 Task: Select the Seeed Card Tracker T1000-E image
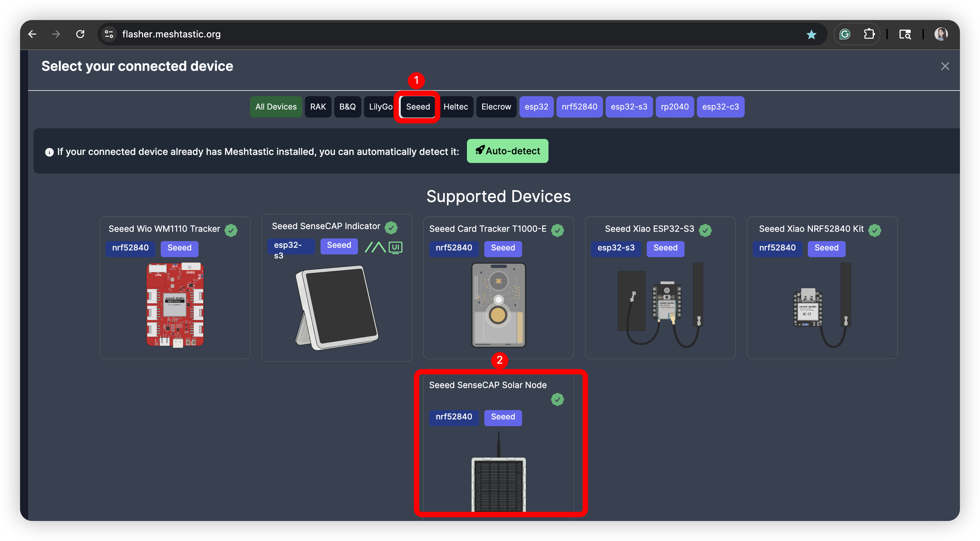point(498,305)
